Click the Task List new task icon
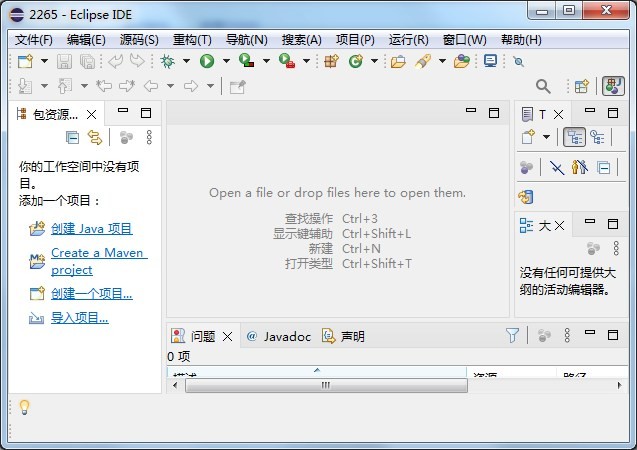The width and height of the screenshot is (637, 450). pyautogui.click(x=529, y=137)
